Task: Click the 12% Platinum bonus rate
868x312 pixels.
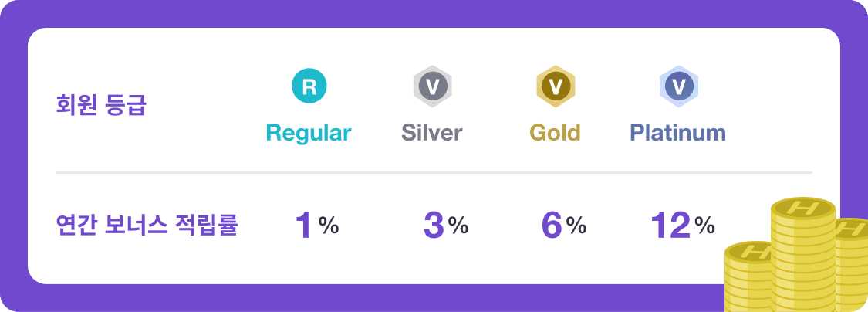Action: coord(683,226)
